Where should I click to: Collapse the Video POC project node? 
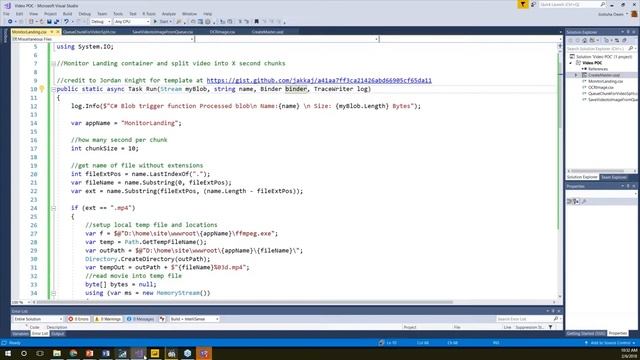click(x=571, y=63)
